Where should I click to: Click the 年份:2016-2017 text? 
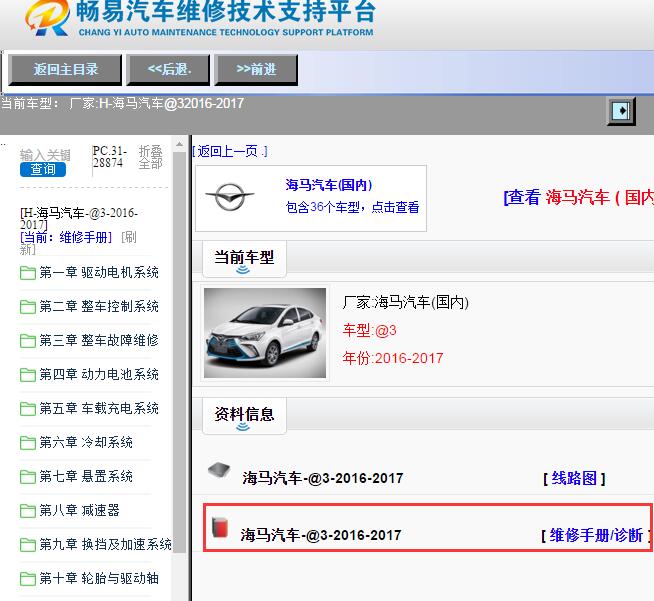coord(393,358)
